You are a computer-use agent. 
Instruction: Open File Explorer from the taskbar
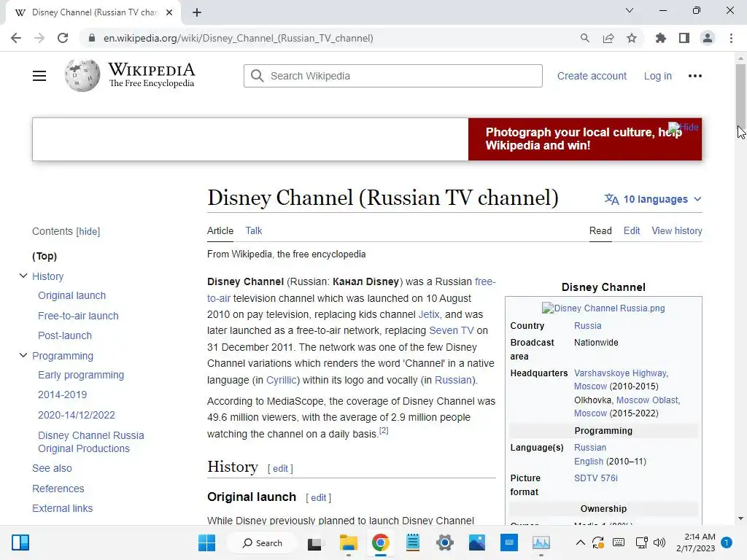click(x=348, y=542)
